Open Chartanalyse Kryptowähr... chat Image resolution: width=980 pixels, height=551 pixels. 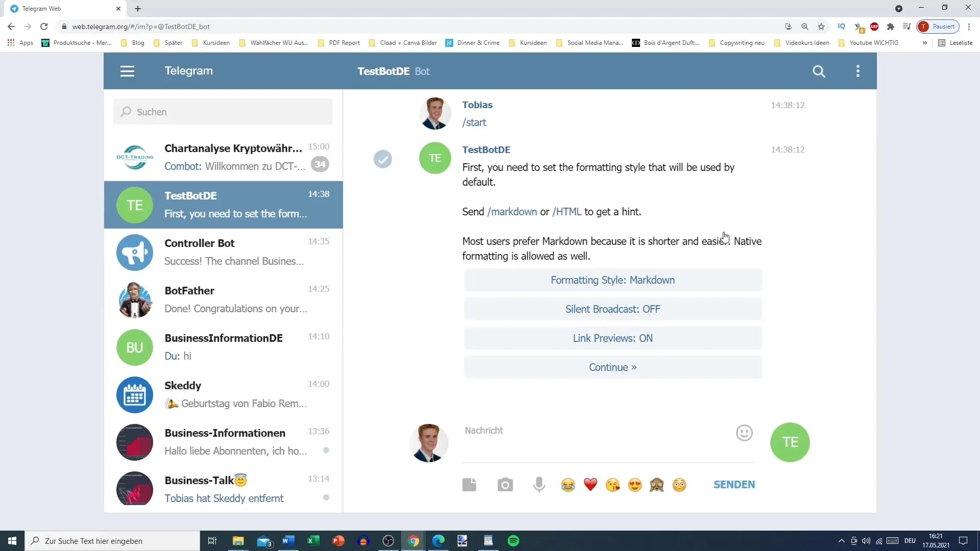[223, 157]
